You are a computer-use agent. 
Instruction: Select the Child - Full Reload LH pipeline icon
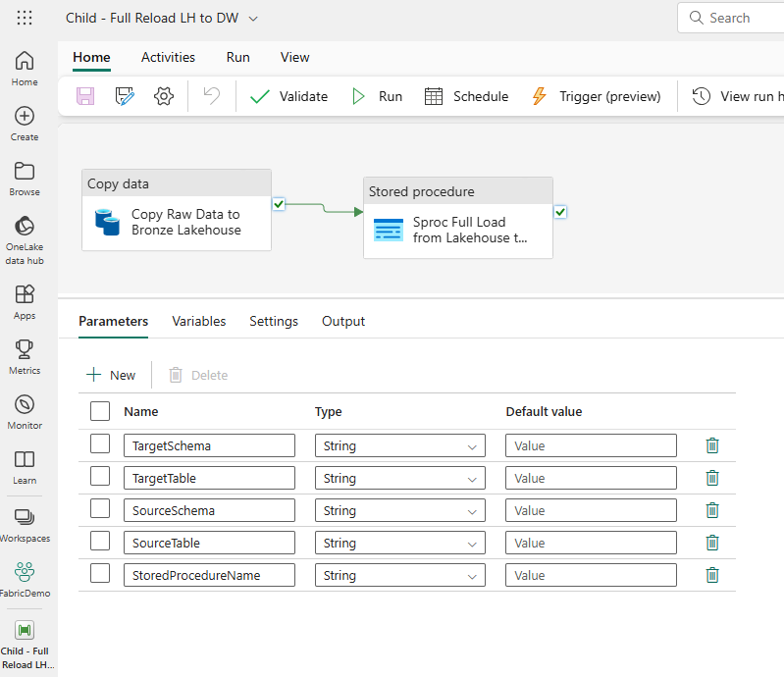click(25, 630)
